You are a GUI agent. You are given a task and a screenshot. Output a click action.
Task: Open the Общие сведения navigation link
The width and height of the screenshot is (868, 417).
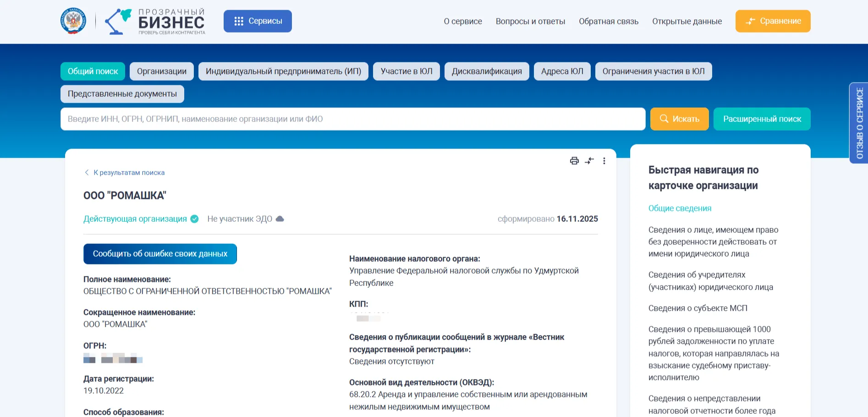(x=680, y=208)
